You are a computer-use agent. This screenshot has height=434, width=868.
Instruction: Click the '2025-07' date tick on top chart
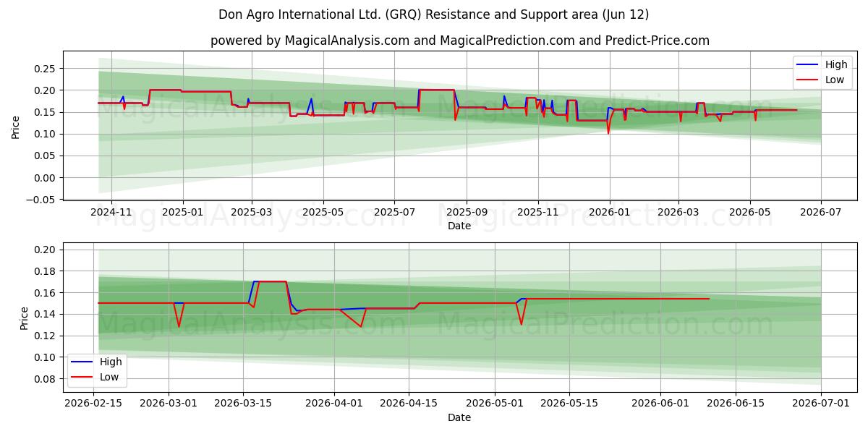pos(394,211)
